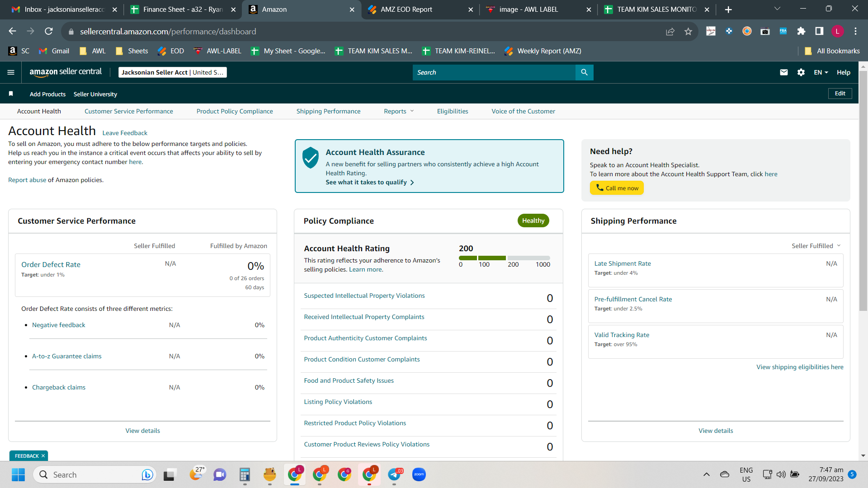Toggle the browser side panel icon

pyautogui.click(x=819, y=31)
